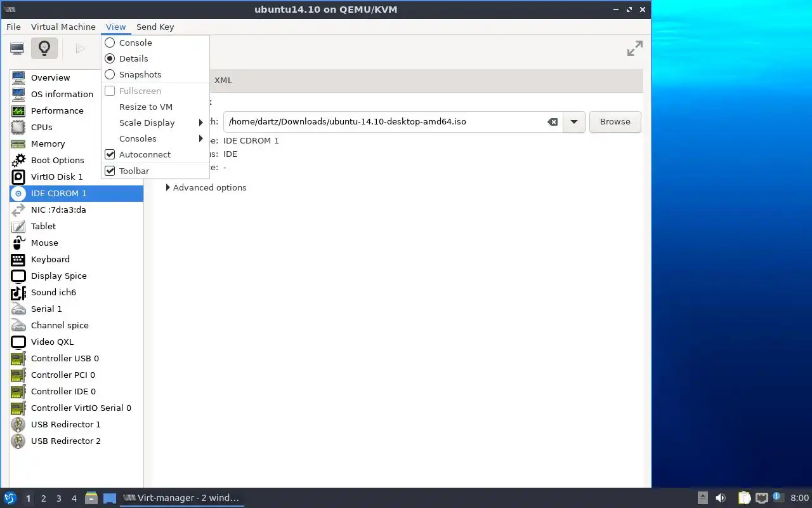812x508 pixels.
Task: Switch to workspace 2 in the taskbar
Action: [x=43, y=498]
